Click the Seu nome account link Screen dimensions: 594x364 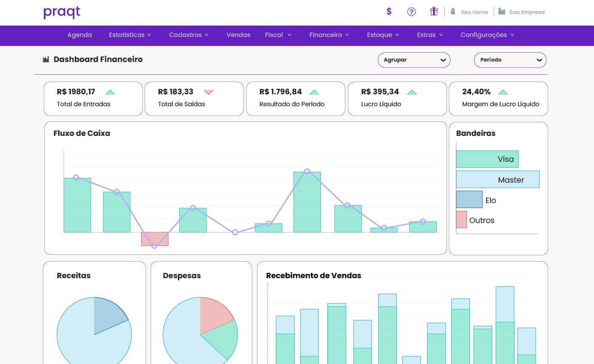[x=474, y=12]
